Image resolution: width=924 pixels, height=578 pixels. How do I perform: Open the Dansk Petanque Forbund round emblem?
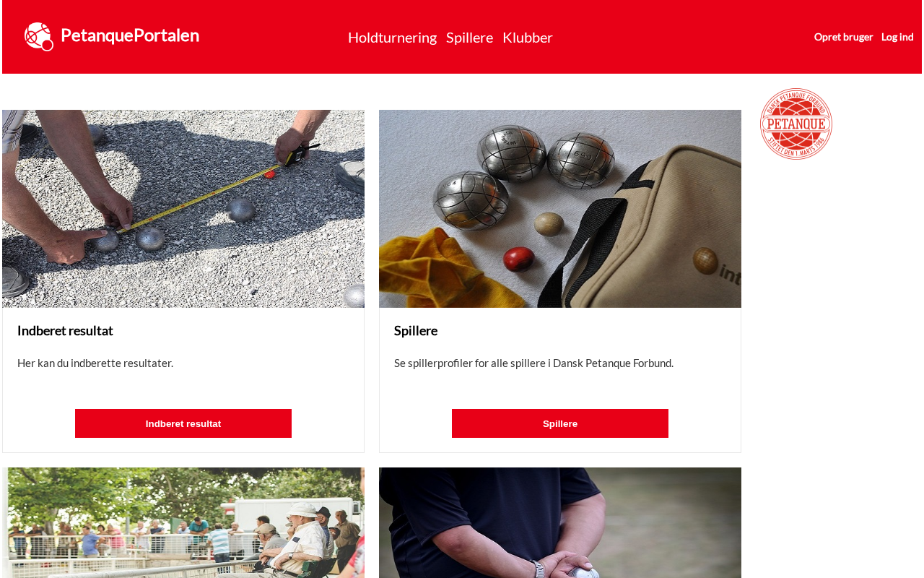[x=796, y=124]
